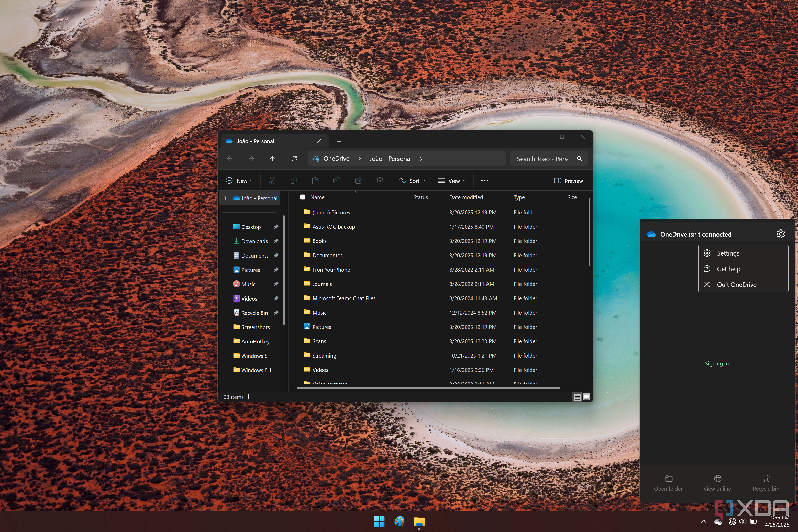Open File Explorer from taskbar

pyautogui.click(x=419, y=522)
